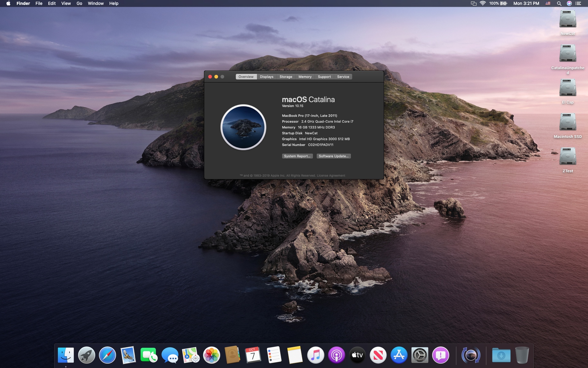The height and width of the screenshot is (368, 588).
Task: Open the Go menu
Action: 79,3
